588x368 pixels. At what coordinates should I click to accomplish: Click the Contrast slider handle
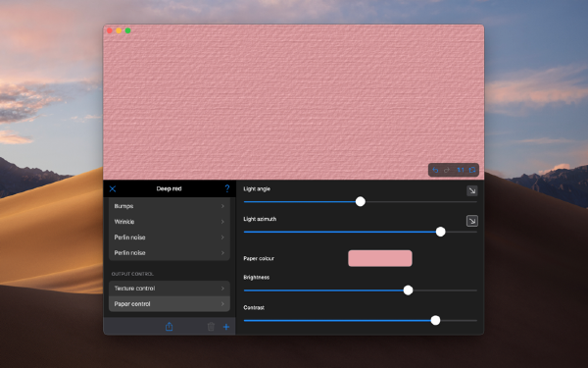435,320
